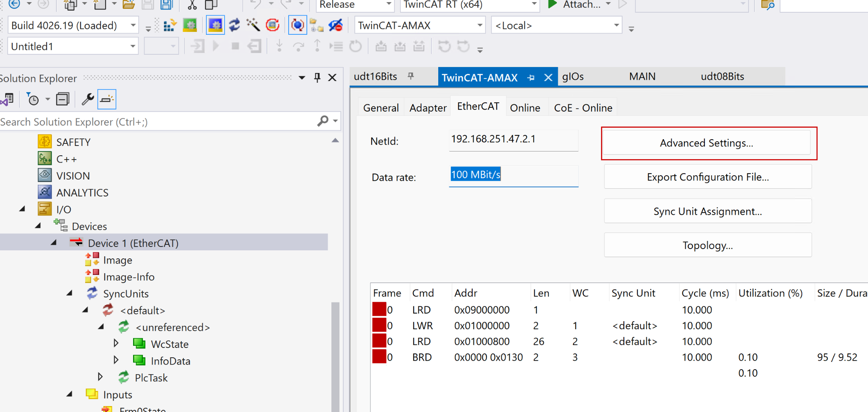Open the TwinCAT-AMAX project dropdown
This screenshot has height=412, width=868.
tap(479, 25)
